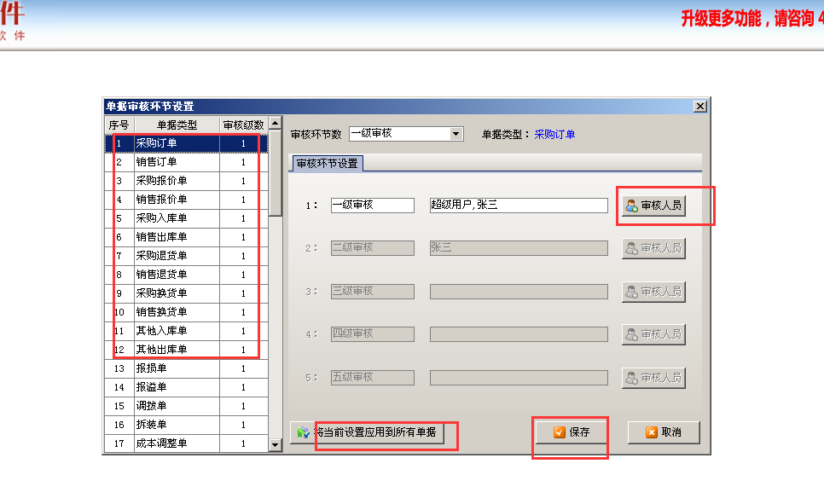824x504 pixels.
Task: Click the list scrollbar down arrow
Action: click(276, 445)
